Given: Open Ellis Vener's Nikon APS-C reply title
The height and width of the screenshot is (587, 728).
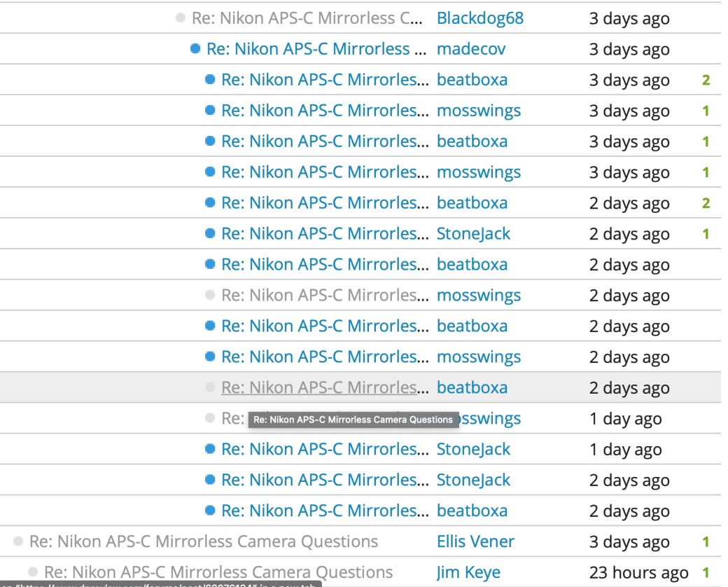Looking at the screenshot, I should [204, 541].
